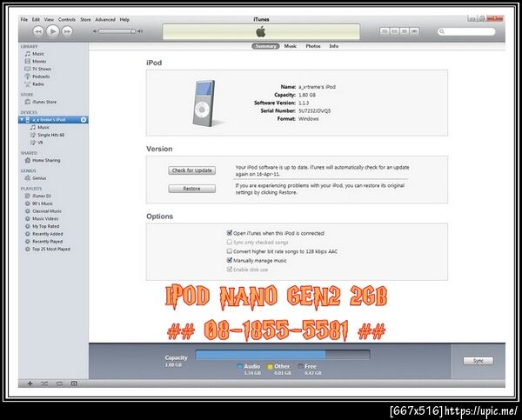
Task: Click the Previous track rewind button
Action: pyautogui.click(x=38, y=31)
